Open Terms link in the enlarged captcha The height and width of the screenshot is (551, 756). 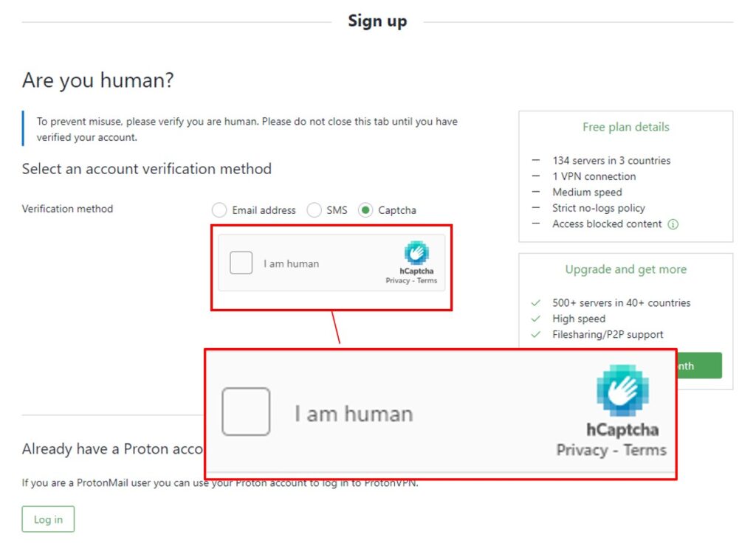(645, 450)
